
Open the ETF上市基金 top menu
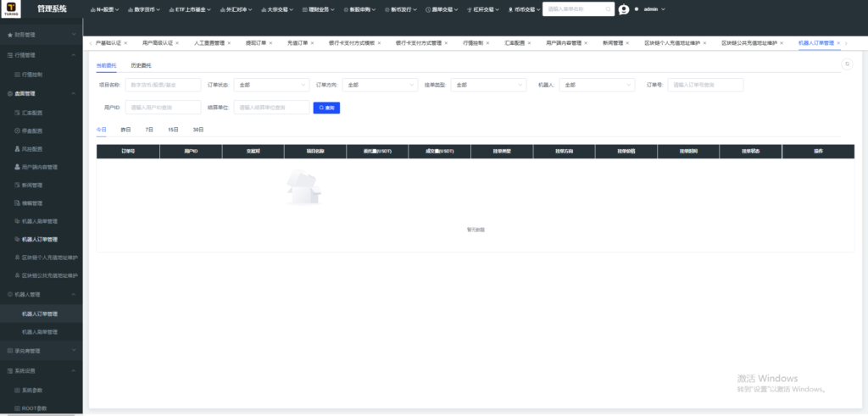click(190, 9)
